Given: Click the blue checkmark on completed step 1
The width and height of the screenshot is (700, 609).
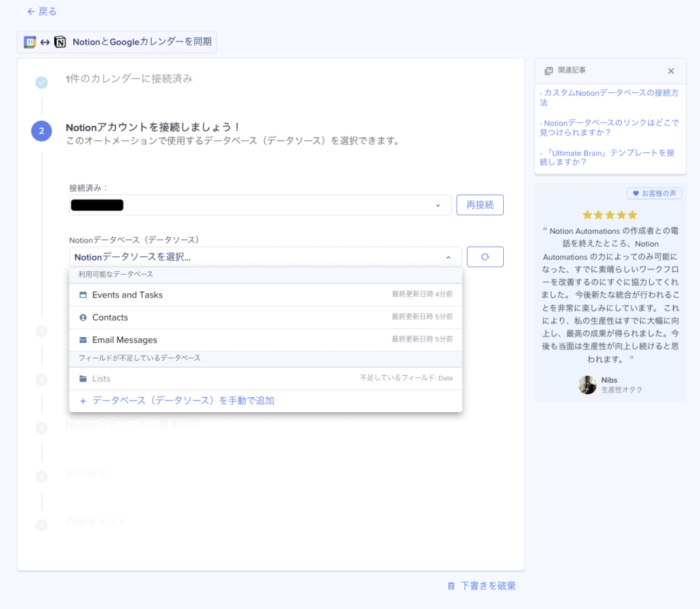Looking at the screenshot, I should tap(41, 81).
